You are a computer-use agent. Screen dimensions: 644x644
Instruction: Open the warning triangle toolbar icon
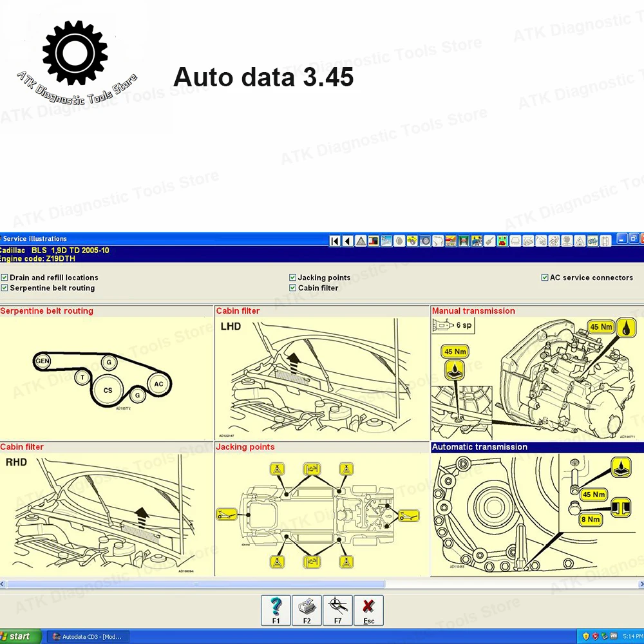tap(361, 241)
